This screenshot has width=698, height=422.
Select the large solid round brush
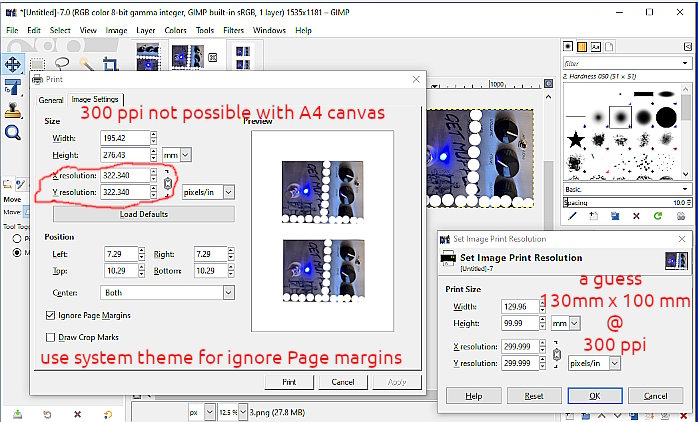pyautogui.click(x=666, y=117)
